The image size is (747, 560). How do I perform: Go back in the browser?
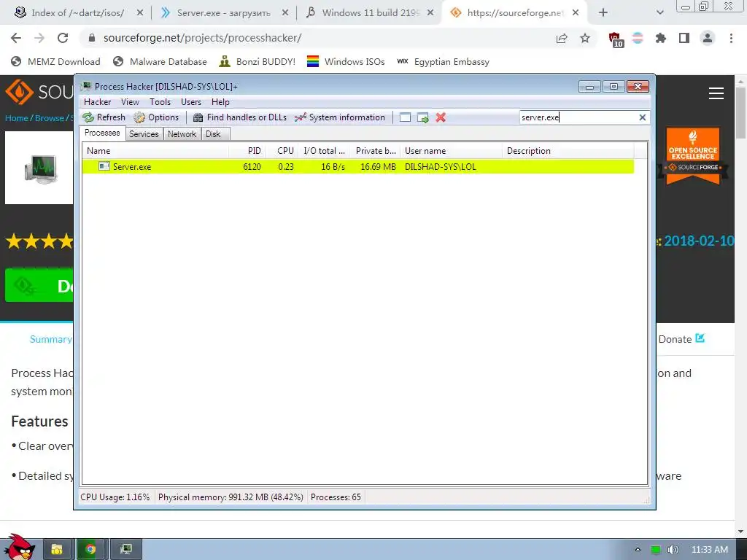click(16, 38)
